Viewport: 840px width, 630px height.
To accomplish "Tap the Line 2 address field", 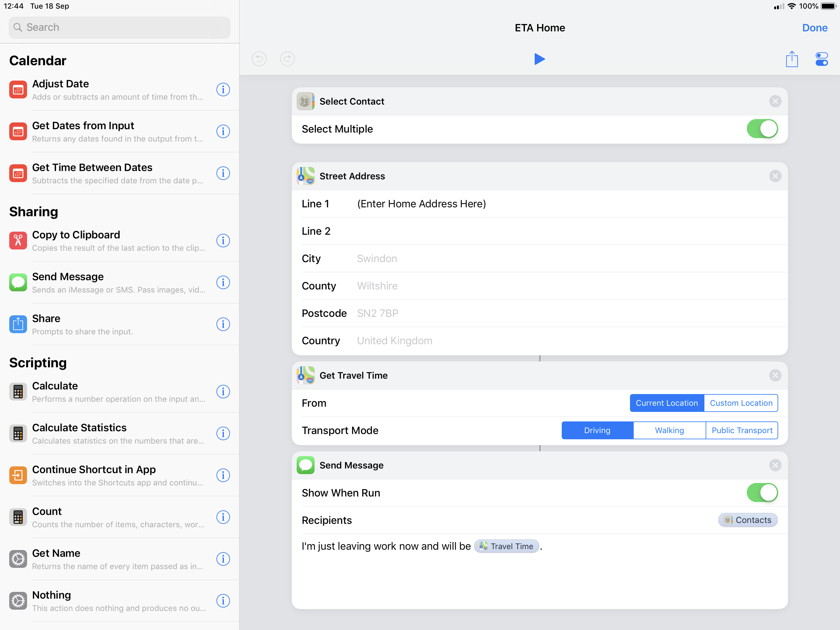I will tap(540, 231).
